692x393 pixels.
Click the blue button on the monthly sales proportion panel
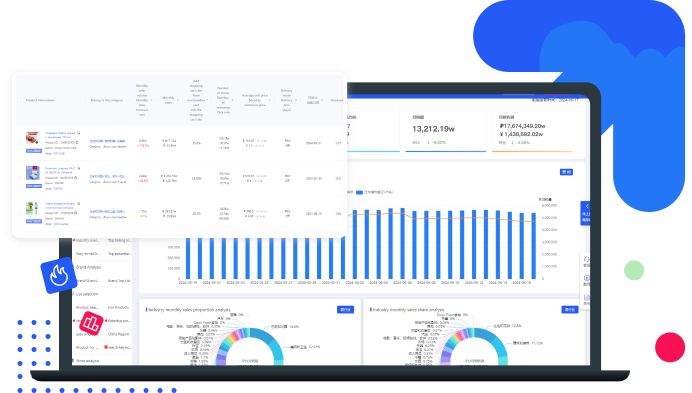point(345,310)
